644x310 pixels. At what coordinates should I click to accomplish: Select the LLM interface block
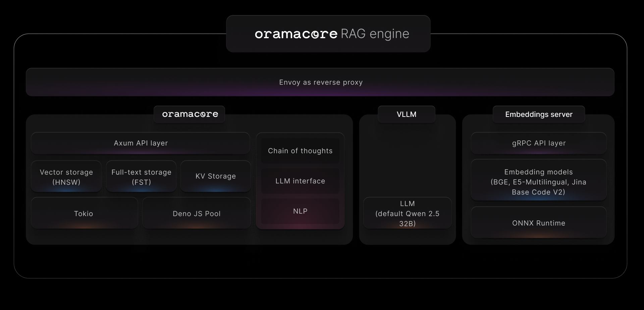click(300, 181)
